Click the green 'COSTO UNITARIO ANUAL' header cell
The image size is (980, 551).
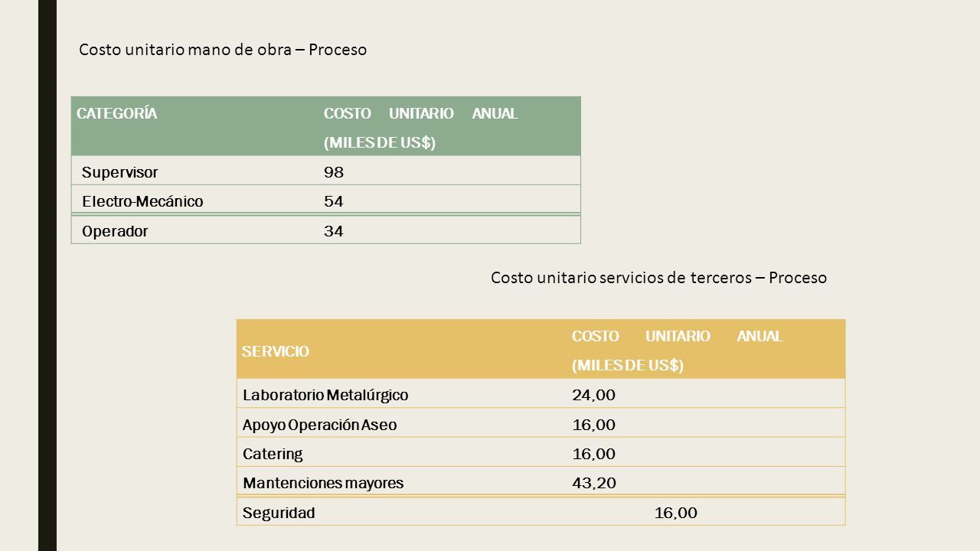450,126
